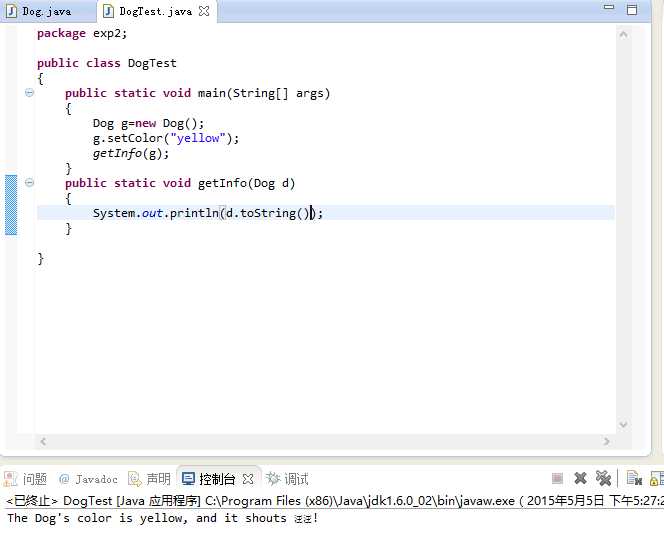The width and height of the screenshot is (664, 541).
Task: Click the "yellow" string literal
Action: click(198, 138)
